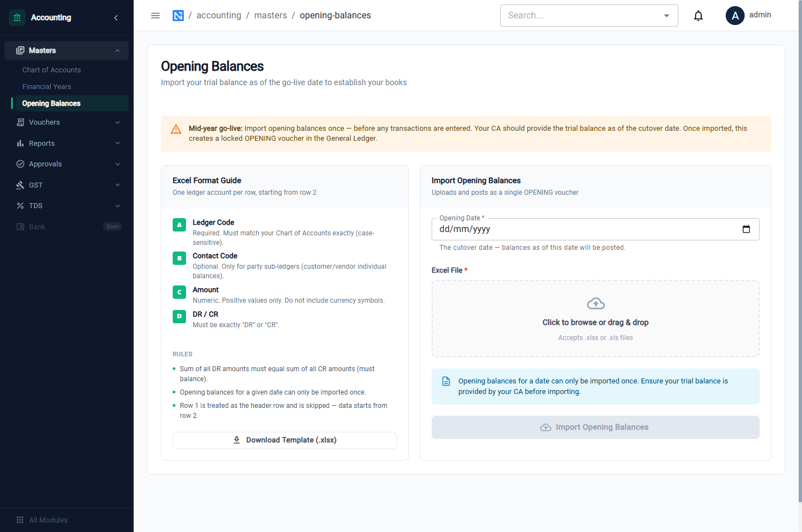Click the document icon in info note
Viewport: 802px width, 532px height.
coord(446,381)
